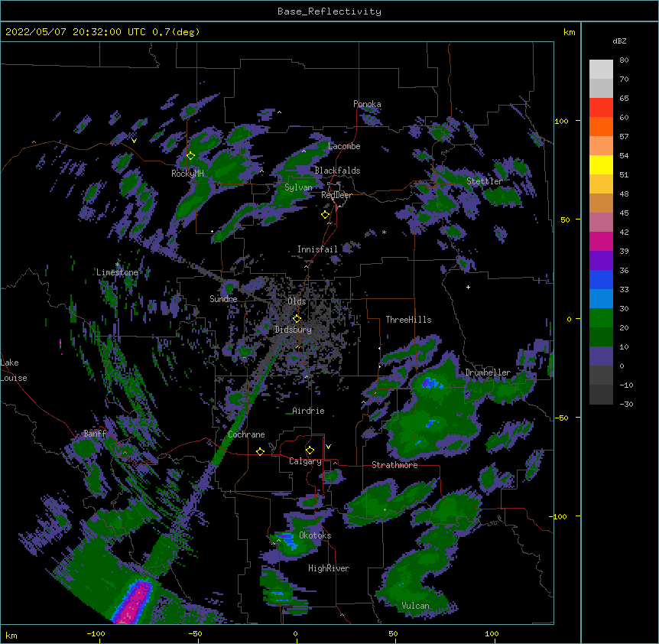Click the yellow radar site marker near Olds
This screenshot has width=659, height=644.
click(x=297, y=318)
